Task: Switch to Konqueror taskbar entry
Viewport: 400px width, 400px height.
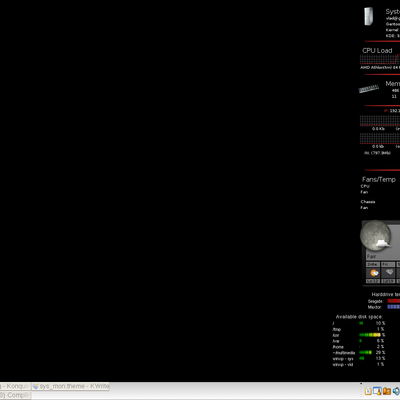Action: [x=15, y=386]
